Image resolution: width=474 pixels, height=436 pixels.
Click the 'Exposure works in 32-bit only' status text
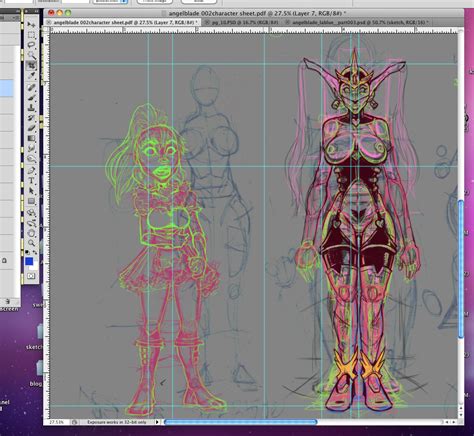(x=117, y=422)
